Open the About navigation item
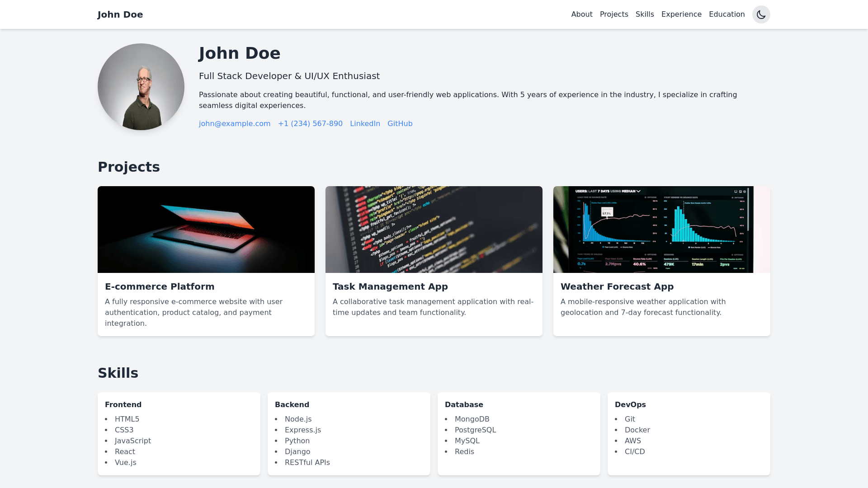868x488 pixels. pos(582,14)
